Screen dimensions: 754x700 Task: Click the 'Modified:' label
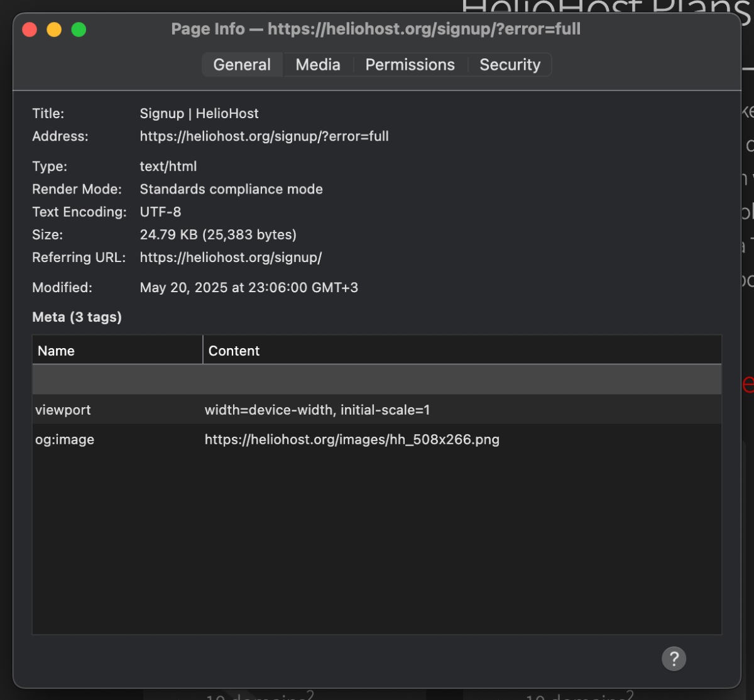click(62, 287)
